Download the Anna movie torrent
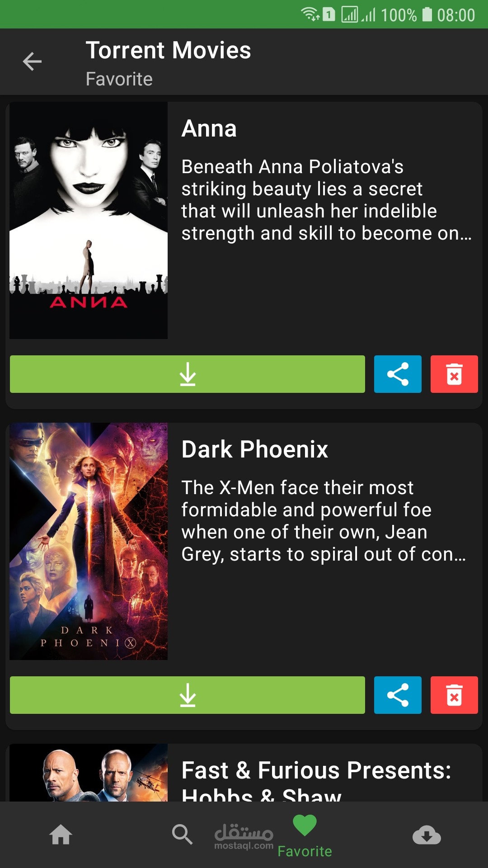This screenshot has width=488, height=868. (x=188, y=374)
